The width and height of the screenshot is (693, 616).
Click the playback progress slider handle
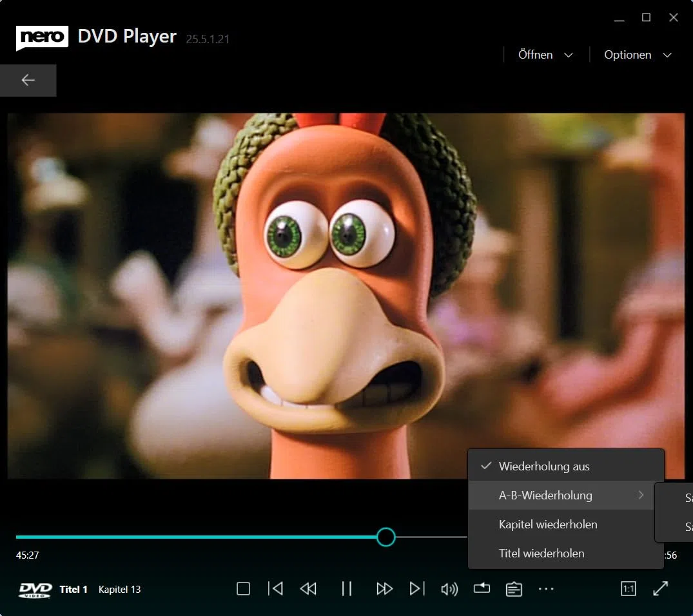(386, 537)
